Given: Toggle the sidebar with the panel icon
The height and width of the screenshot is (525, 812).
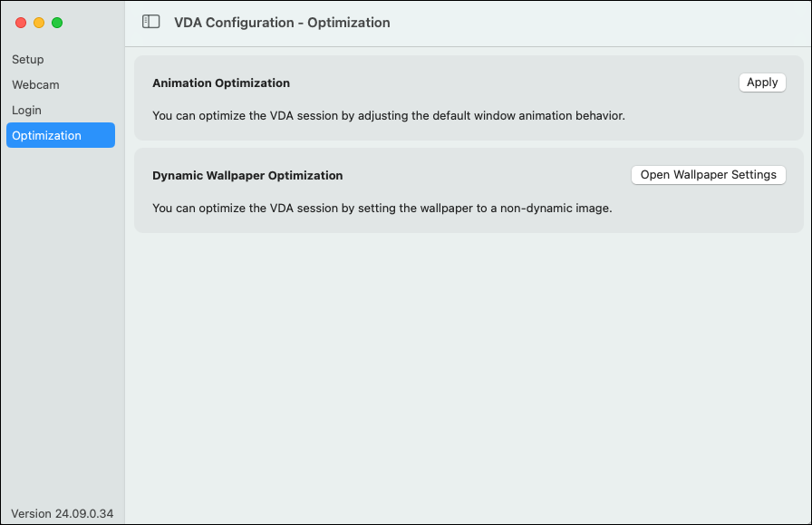Looking at the screenshot, I should coord(151,23).
